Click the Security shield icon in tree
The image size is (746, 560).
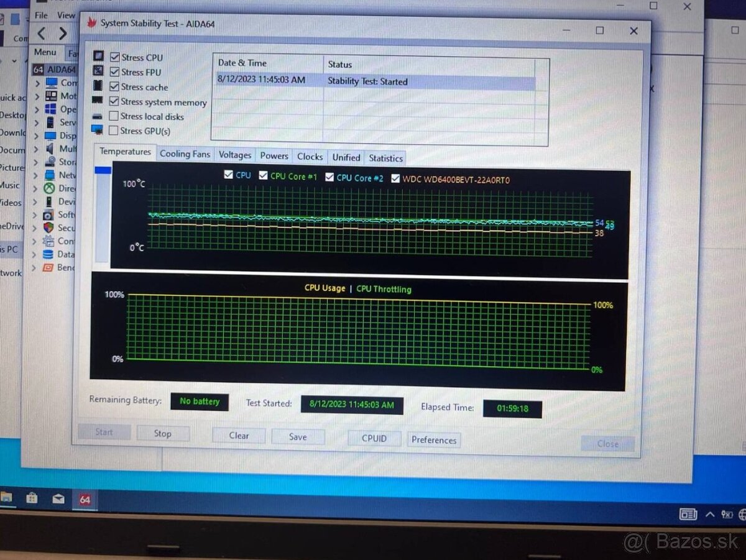(x=48, y=227)
